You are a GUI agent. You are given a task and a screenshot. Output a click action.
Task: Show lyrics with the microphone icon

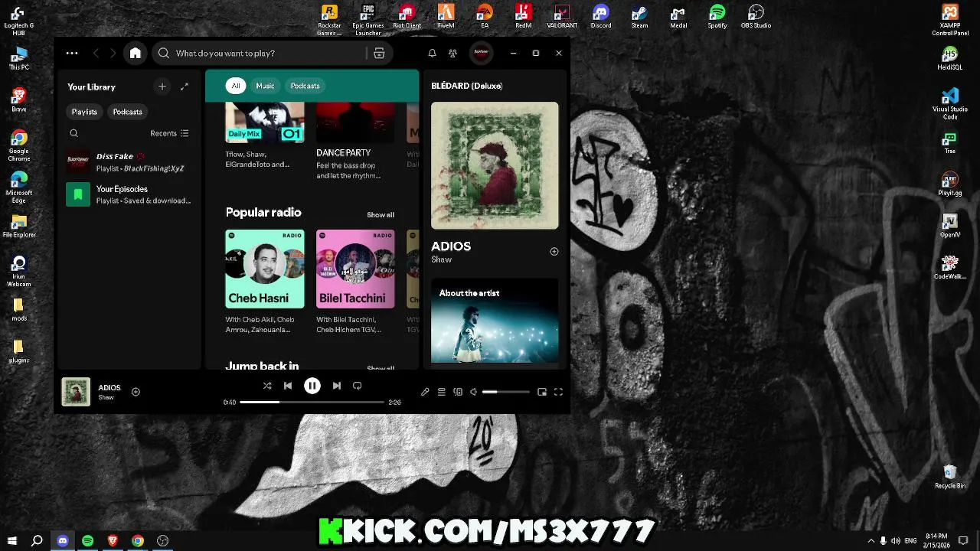(x=425, y=392)
